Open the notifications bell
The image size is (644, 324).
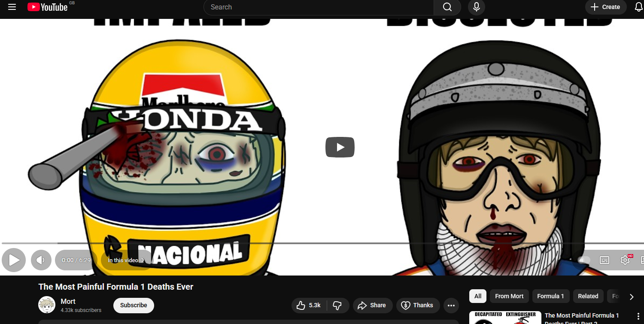tap(638, 7)
